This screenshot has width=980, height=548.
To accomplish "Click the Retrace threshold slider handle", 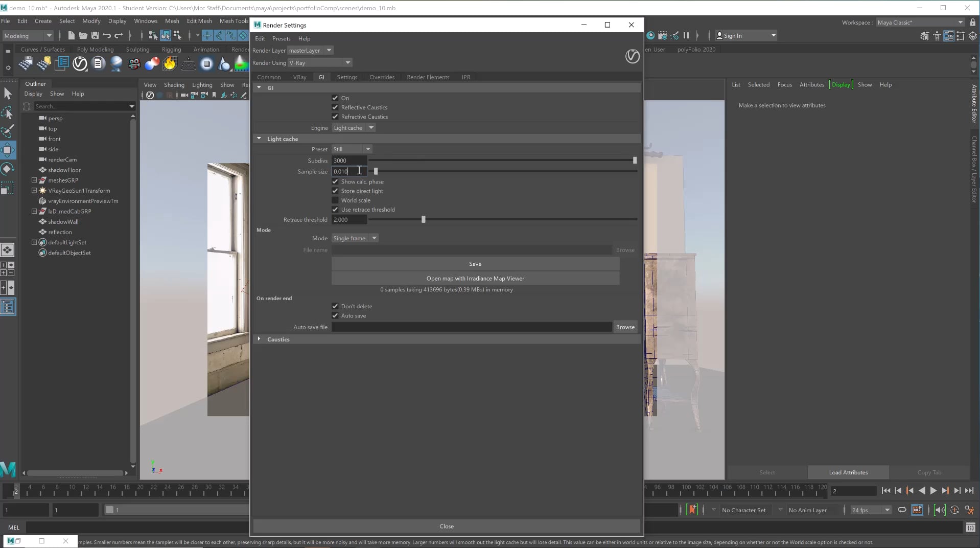I will click(x=423, y=219).
